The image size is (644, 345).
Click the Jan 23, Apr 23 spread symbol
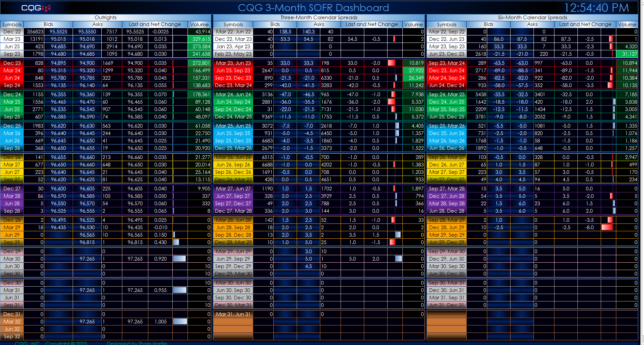pos(233,47)
